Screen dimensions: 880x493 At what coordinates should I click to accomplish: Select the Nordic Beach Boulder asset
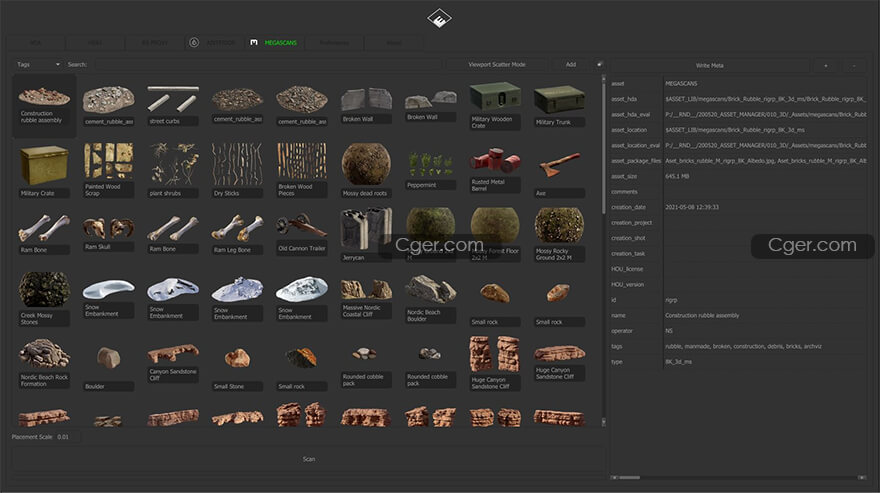click(430, 299)
